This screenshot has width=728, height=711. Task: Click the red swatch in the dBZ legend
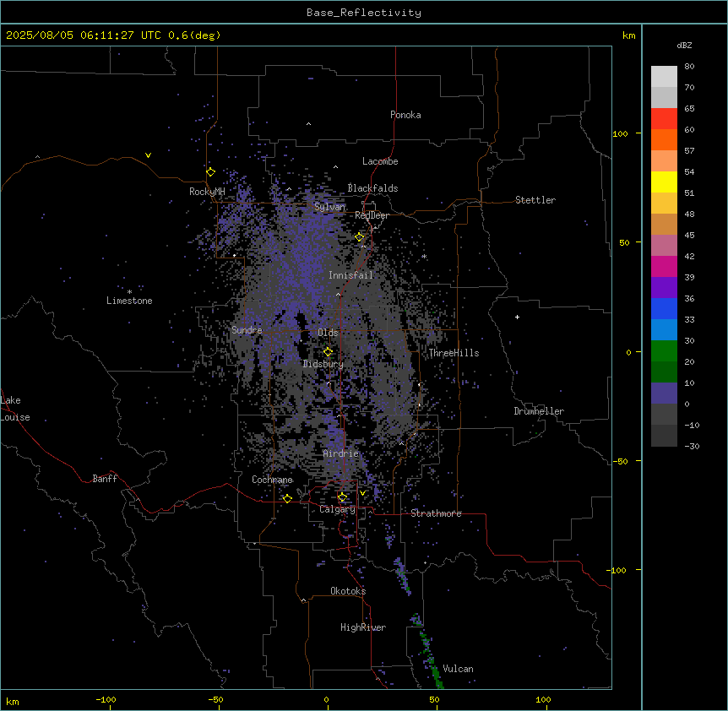(x=664, y=118)
